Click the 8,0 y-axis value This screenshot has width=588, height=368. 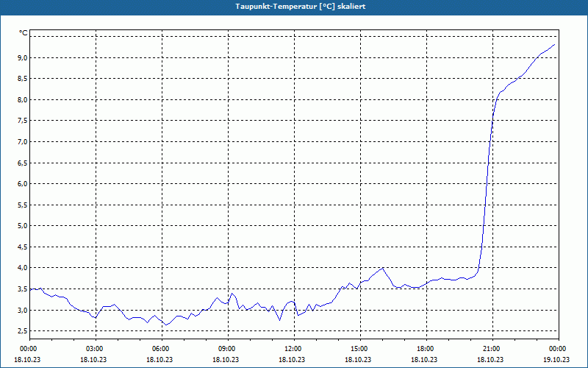coord(23,99)
